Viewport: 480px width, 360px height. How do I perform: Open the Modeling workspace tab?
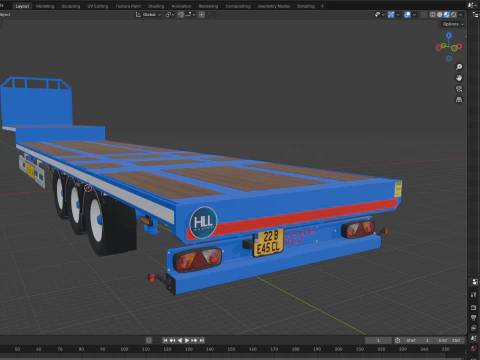pos(45,6)
